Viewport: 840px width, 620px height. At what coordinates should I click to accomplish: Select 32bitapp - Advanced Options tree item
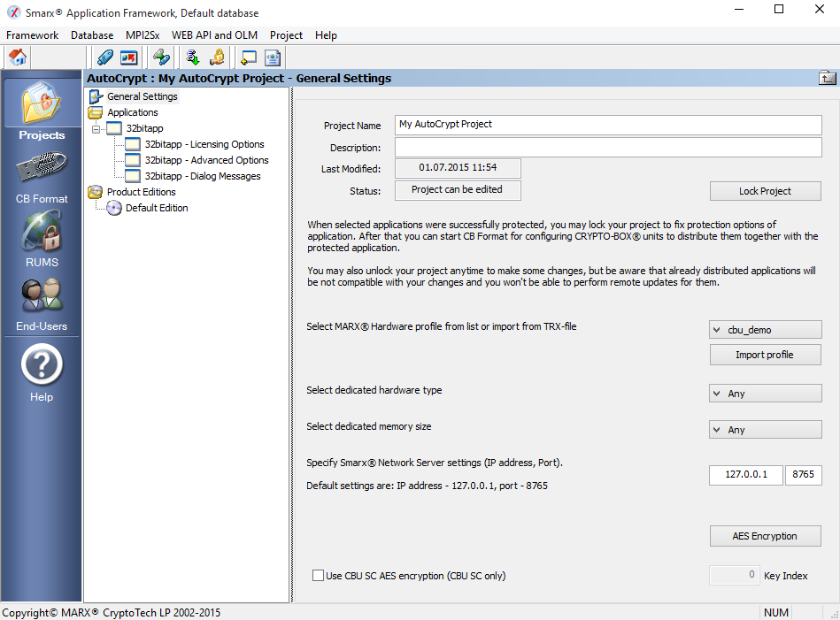pyautogui.click(x=206, y=160)
